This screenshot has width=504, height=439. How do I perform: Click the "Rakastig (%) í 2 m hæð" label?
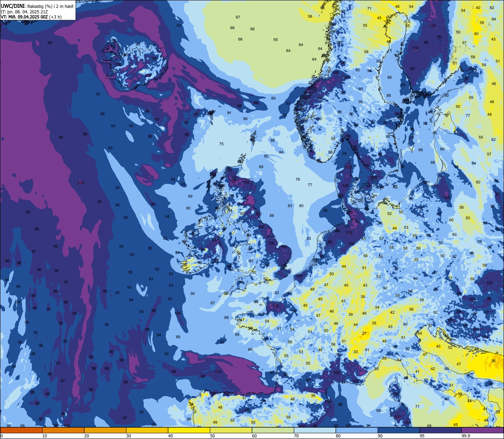[x=50, y=6]
